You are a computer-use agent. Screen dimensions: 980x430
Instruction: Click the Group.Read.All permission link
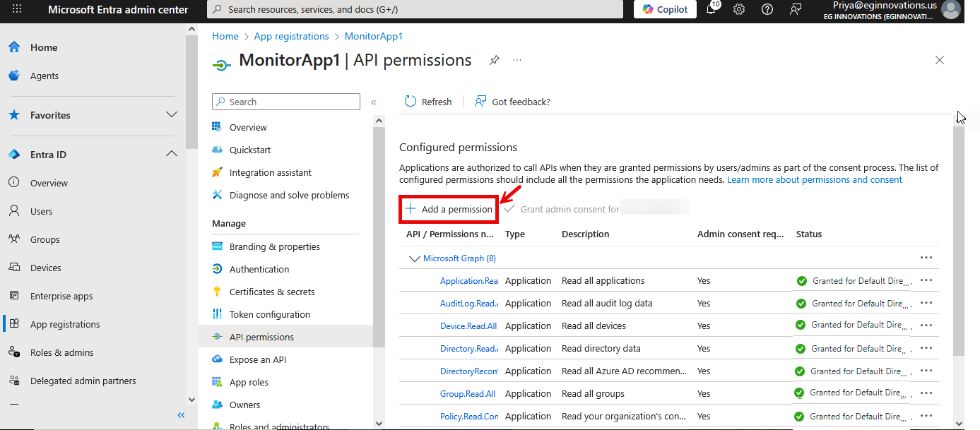[468, 393]
